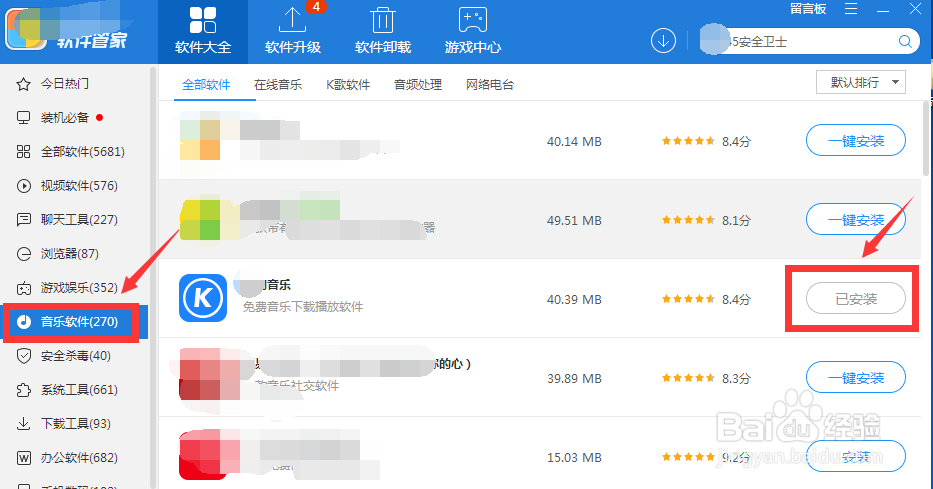Click the blue K music app icon
This screenshot has width=933, height=489.
pyautogui.click(x=203, y=298)
